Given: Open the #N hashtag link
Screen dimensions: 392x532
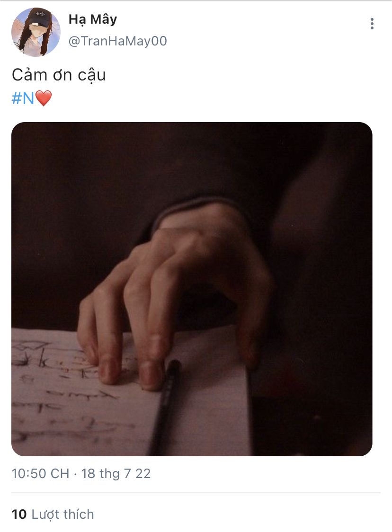Looking at the screenshot, I should coord(23,98).
